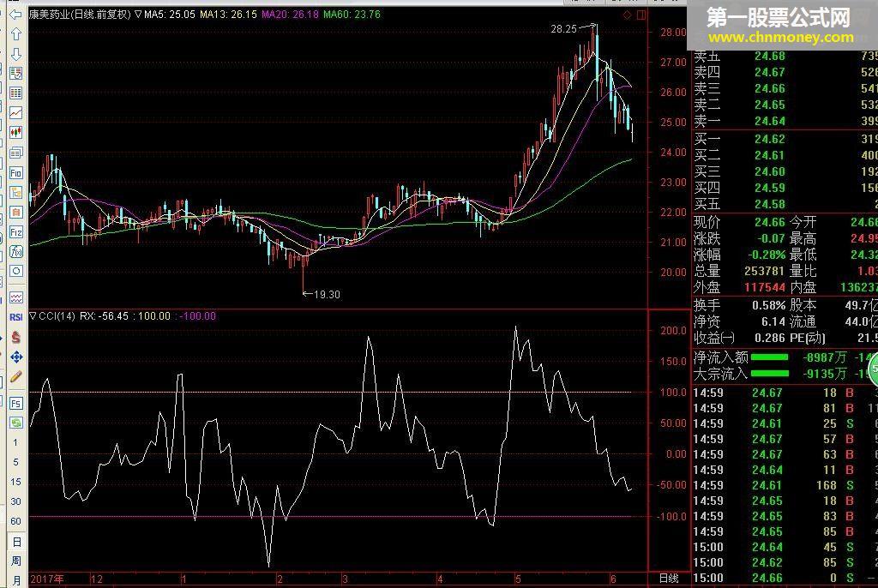Switch to 30-minute period
The image size is (878, 588).
pyautogui.click(x=15, y=501)
